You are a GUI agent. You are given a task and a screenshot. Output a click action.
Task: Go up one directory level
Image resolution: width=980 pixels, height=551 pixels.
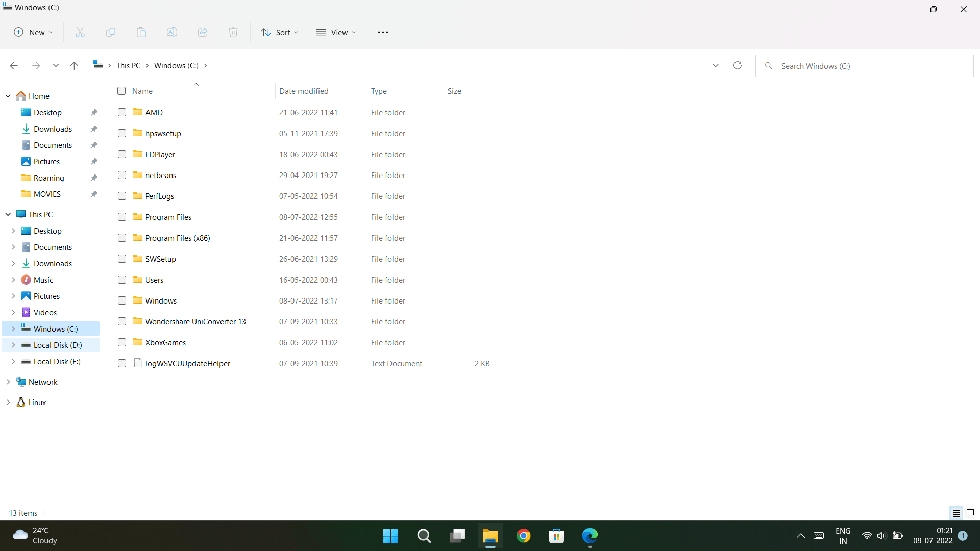74,65
